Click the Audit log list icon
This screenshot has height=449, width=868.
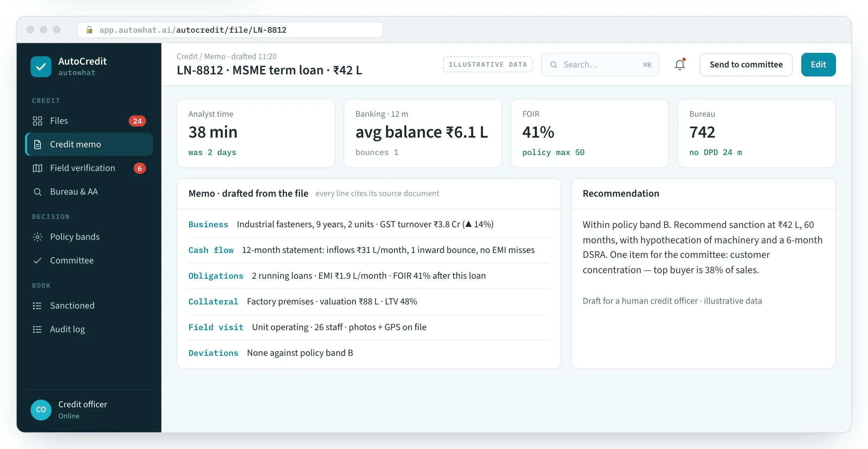(37, 329)
